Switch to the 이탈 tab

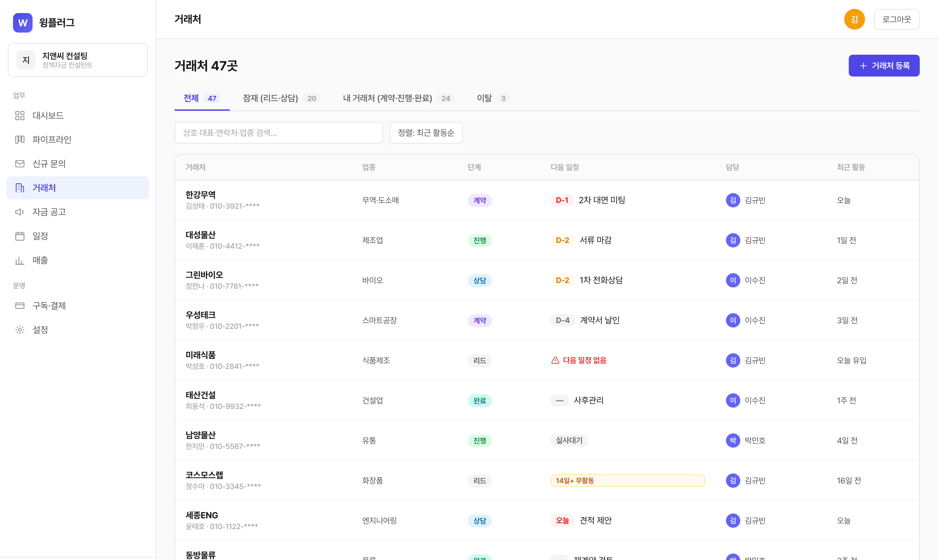click(493, 99)
